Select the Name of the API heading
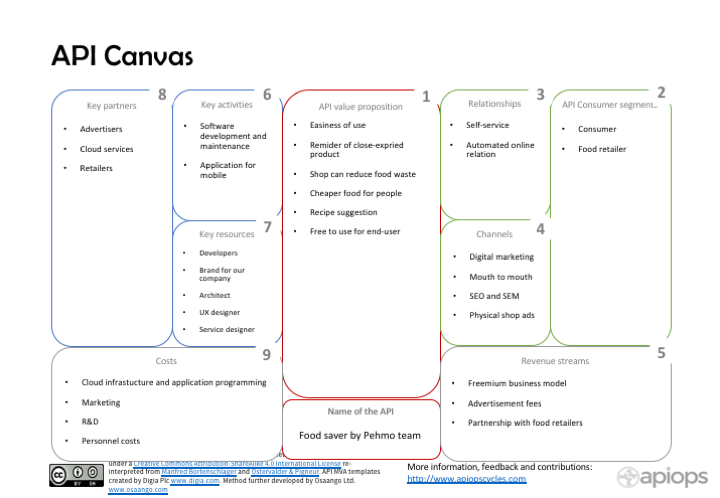Viewport: 720px width, 498px height. coord(360,411)
